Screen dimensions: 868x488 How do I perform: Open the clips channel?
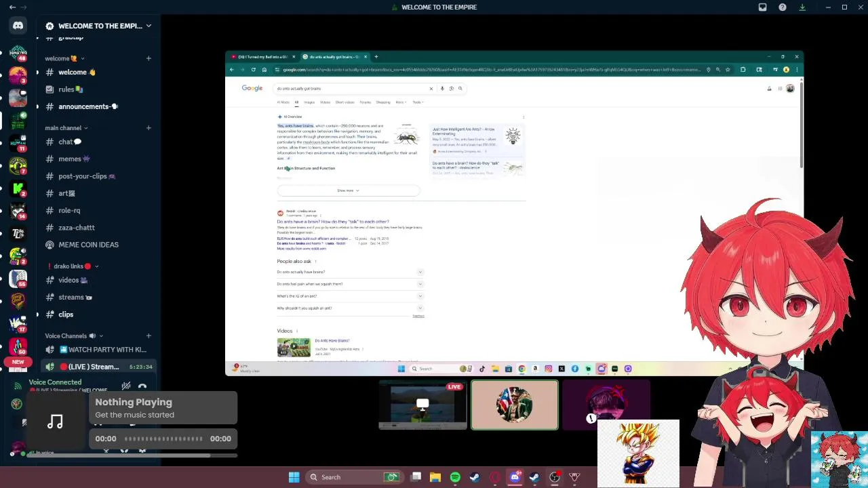coord(98,314)
